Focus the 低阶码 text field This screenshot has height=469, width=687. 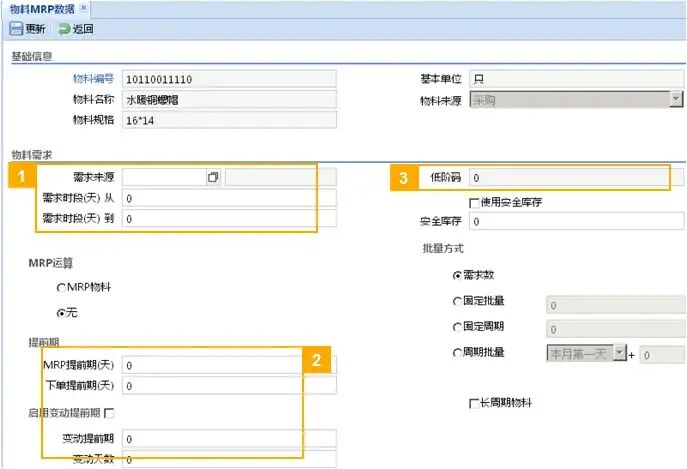tap(567, 177)
